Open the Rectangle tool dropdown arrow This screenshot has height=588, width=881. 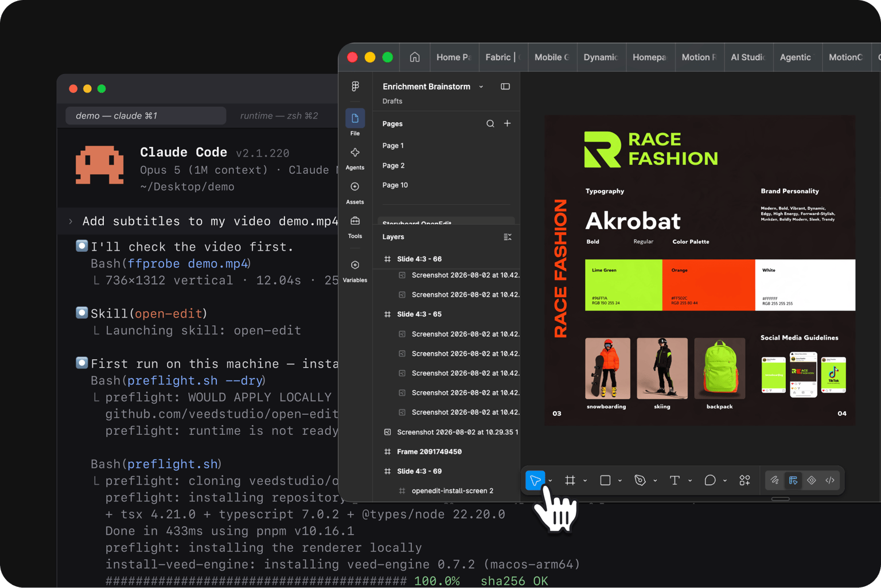620,481
